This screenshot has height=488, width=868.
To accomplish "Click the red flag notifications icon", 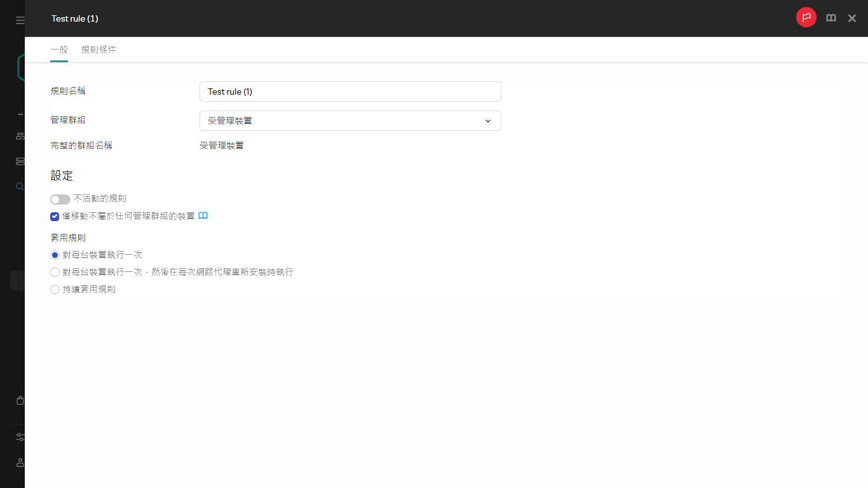I will 806,17.
